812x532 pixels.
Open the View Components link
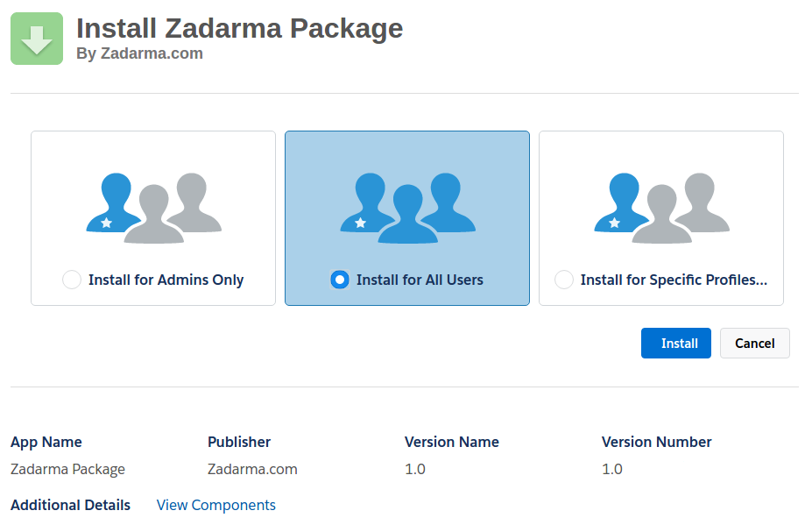[x=215, y=505]
